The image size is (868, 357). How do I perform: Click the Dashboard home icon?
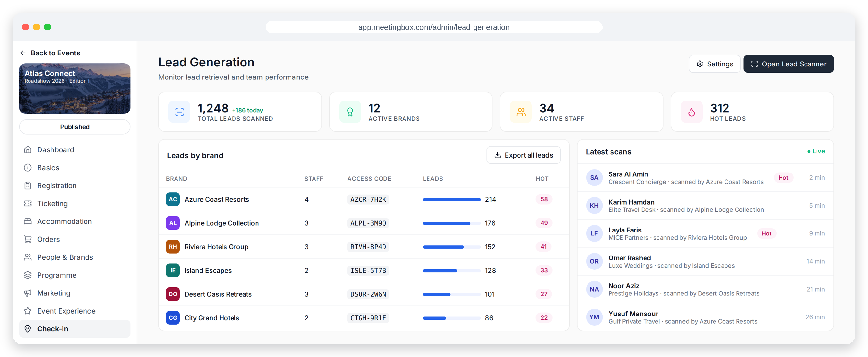(28, 149)
